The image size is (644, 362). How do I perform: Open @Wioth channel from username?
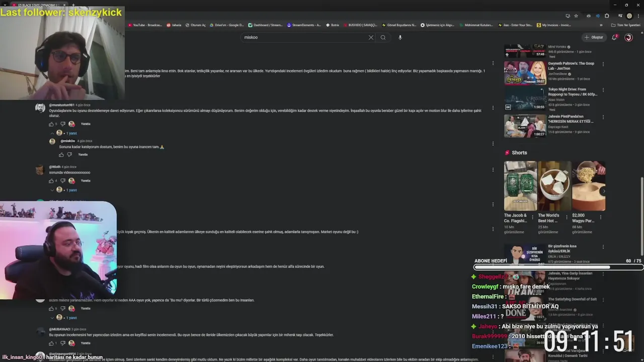click(54, 166)
